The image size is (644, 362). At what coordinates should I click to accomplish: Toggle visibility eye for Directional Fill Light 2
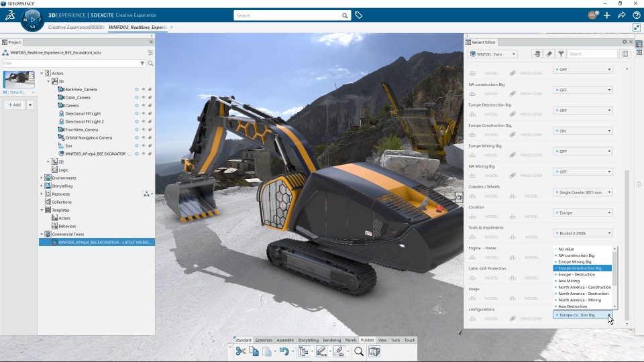[x=144, y=121]
